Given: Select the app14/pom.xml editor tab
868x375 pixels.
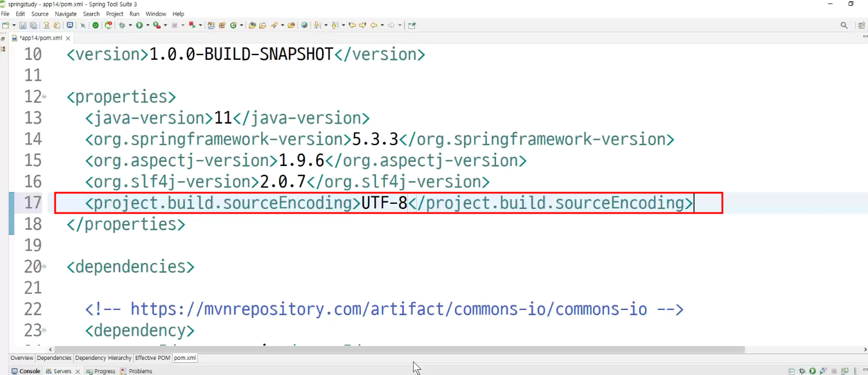Looking at the screenshot, I should point(40,38).
